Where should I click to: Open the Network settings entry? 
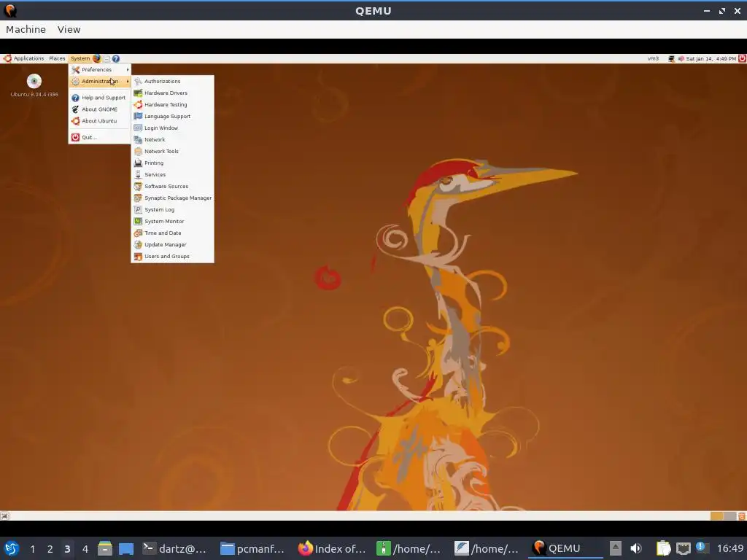172,139
